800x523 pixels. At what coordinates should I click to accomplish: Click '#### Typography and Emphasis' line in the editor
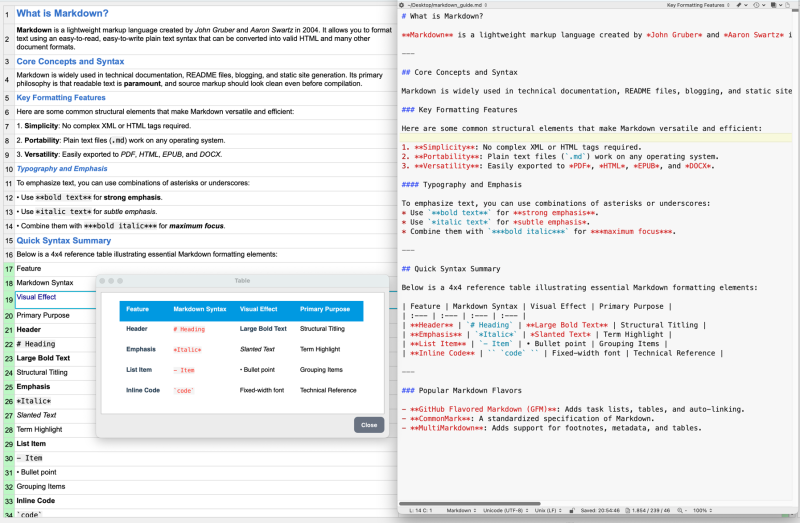coord(461,185)
